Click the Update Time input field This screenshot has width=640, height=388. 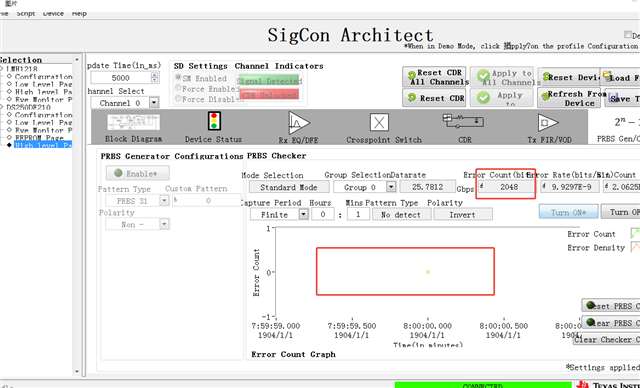(121, 78)
